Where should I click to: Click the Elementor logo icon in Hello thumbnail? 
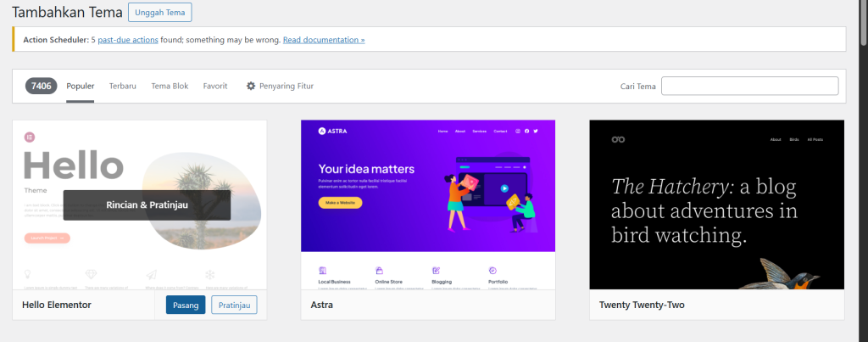(30, 136)
